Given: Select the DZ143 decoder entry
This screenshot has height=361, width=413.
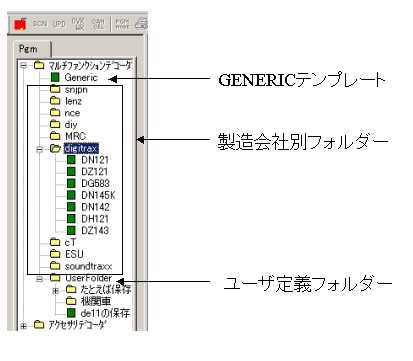Looking at the screenshot, I should tap(95, 230).
